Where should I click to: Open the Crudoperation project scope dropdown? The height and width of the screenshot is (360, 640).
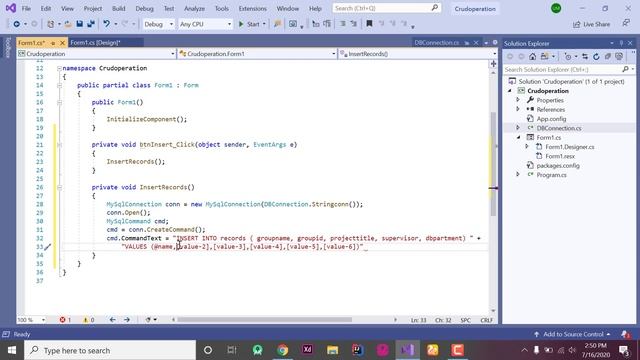pos(96,54)
